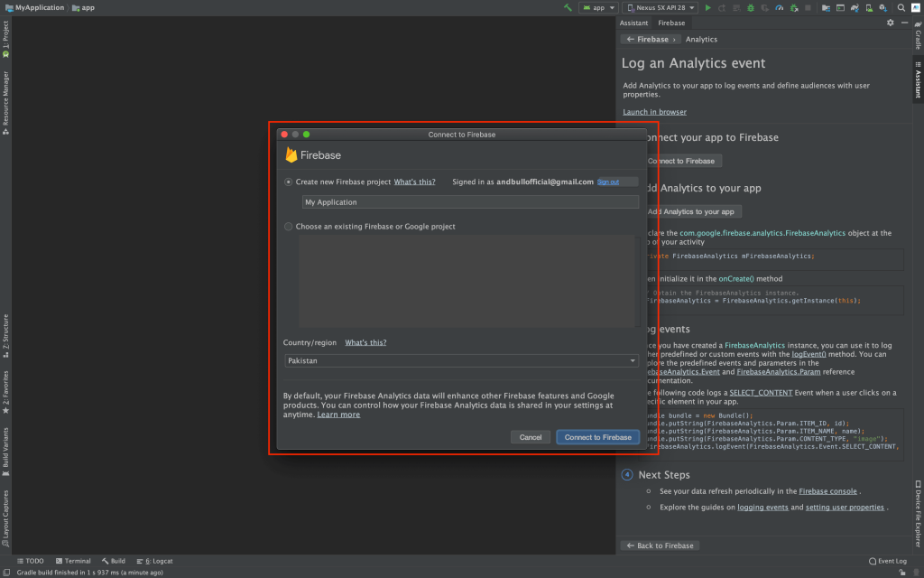Image resolution: width=924 pixels, height=578 pixels.
Task: Select Create new Firebase project radio
Action: tap(288, 182)
